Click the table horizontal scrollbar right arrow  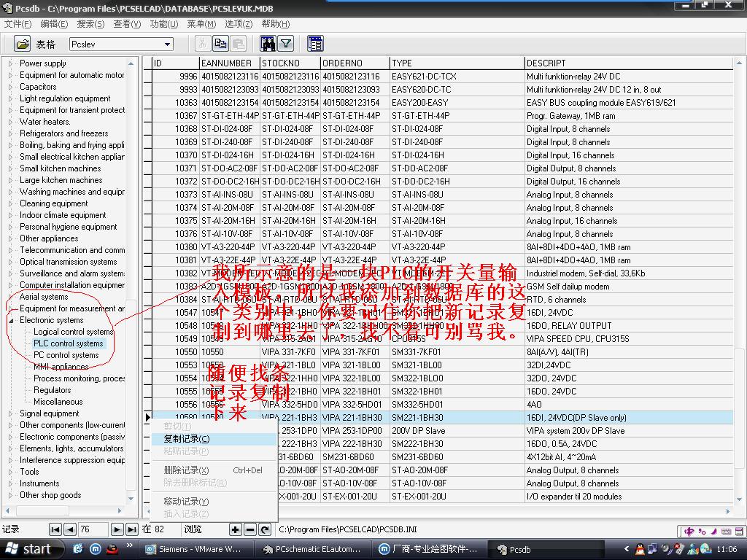[728, 511]
